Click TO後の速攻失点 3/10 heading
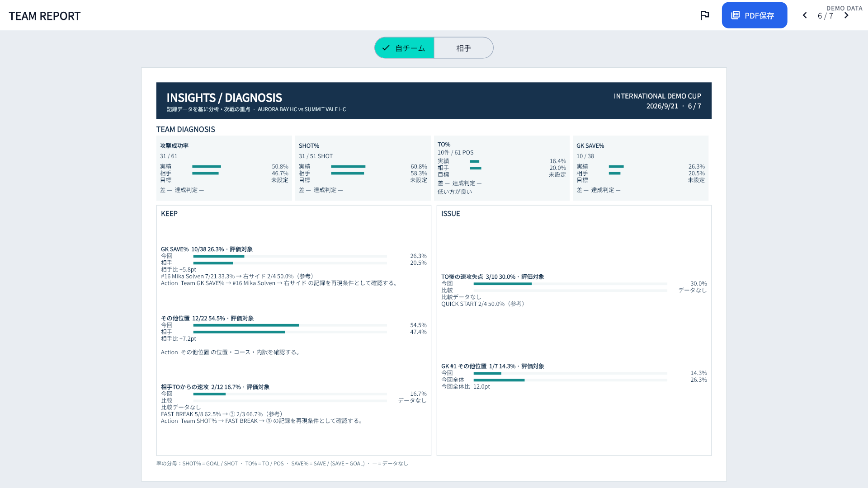This screenshot has width=868, height=488. (492, 277)
